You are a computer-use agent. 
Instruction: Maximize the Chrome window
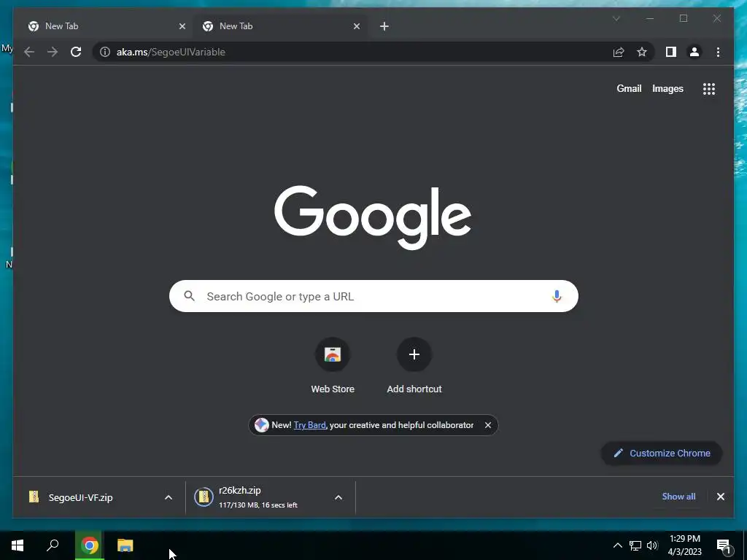pyautogui.click(x=683, y=18)
